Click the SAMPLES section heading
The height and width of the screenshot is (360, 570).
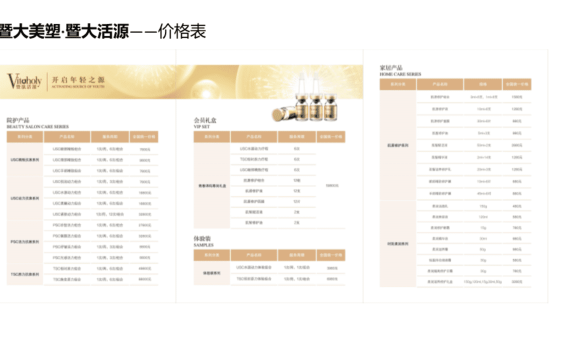point(204,245)
